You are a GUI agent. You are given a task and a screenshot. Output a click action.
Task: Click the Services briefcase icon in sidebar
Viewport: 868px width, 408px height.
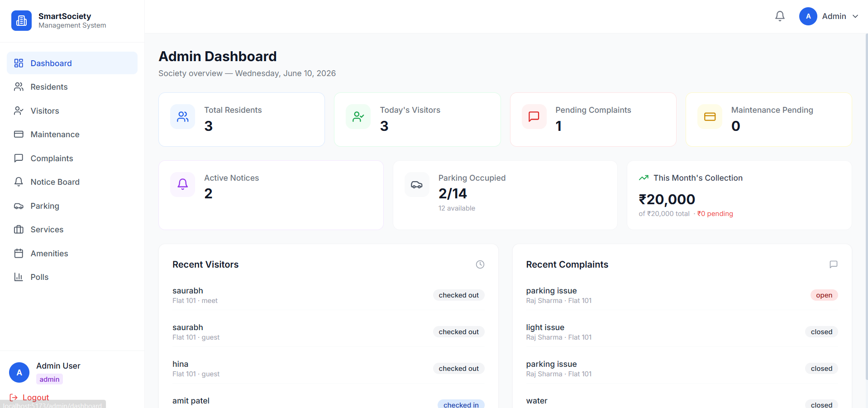[19, 230]
